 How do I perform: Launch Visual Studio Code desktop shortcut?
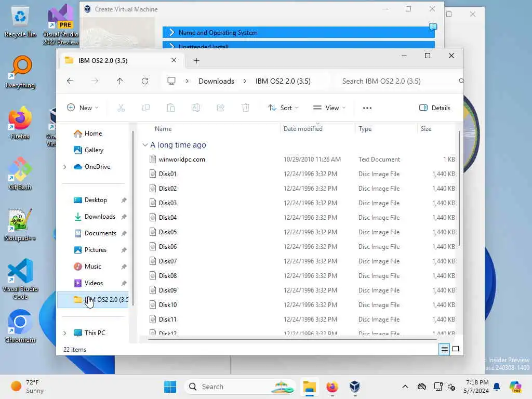point(20,279)
